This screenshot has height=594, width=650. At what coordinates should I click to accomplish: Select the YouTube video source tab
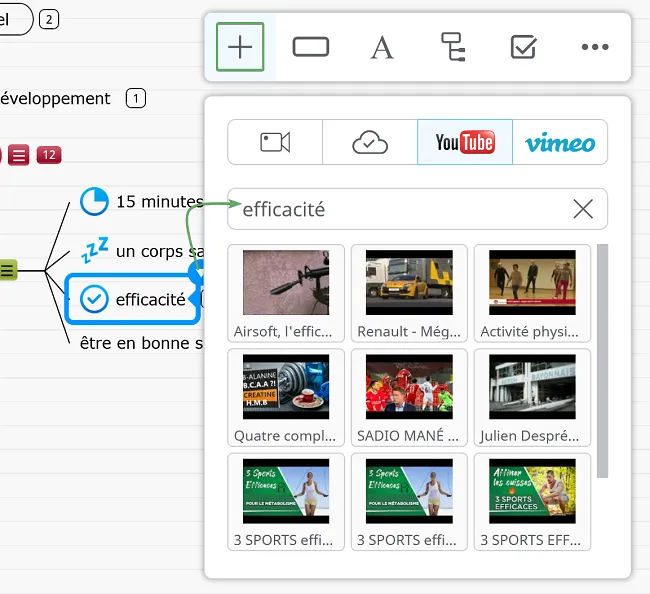(465, 142)
